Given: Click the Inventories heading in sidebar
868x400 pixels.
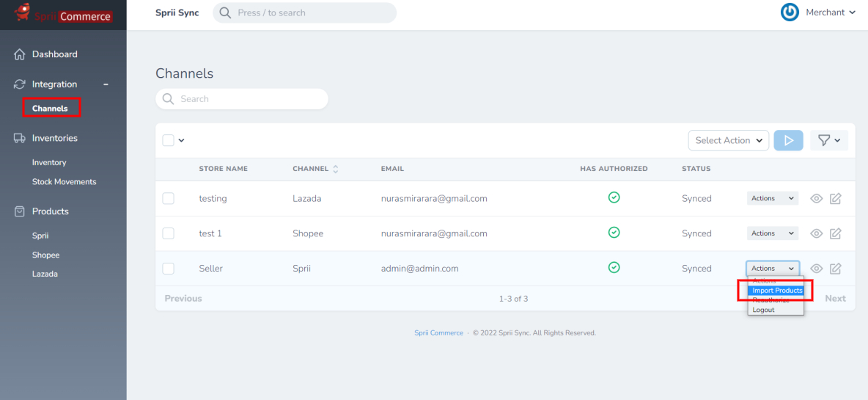Looking at the screenshot, I should [x=55, y=138].
